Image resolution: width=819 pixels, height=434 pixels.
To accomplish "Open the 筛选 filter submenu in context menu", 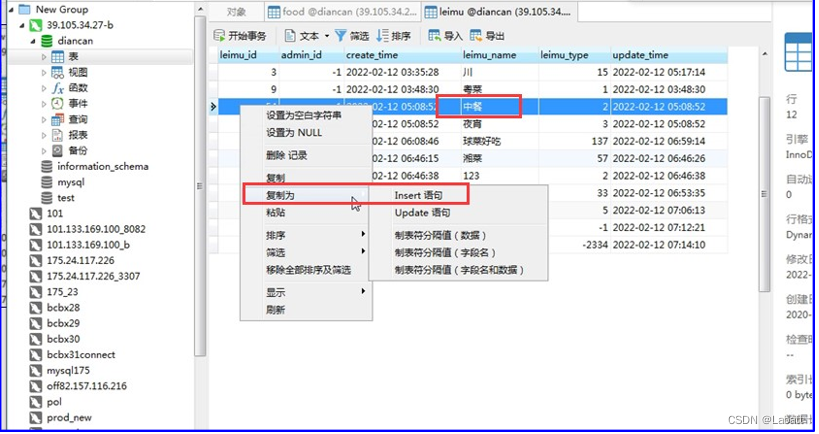I will tap(306, 252).
